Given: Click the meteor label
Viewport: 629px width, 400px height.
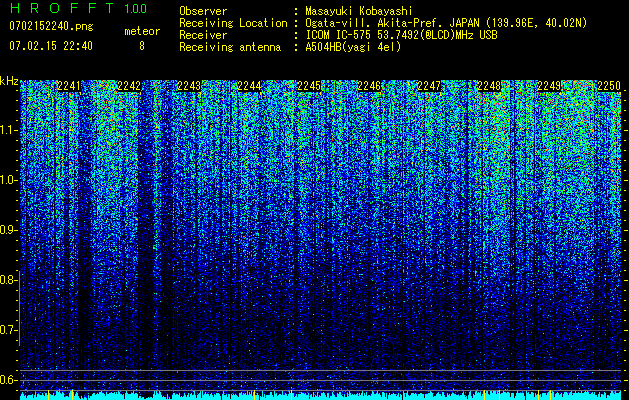Looking at the screenshot, I should (142, 31).
